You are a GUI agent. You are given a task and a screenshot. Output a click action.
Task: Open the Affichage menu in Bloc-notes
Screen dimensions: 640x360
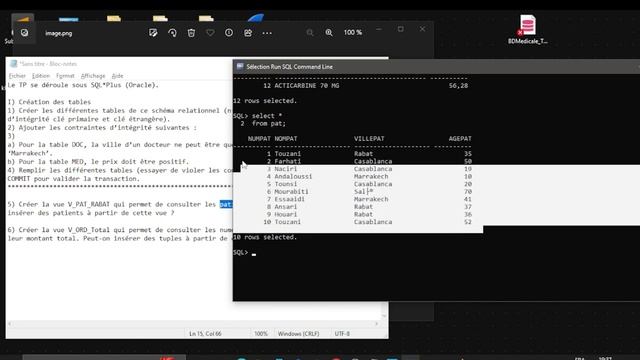coord(93,76)
